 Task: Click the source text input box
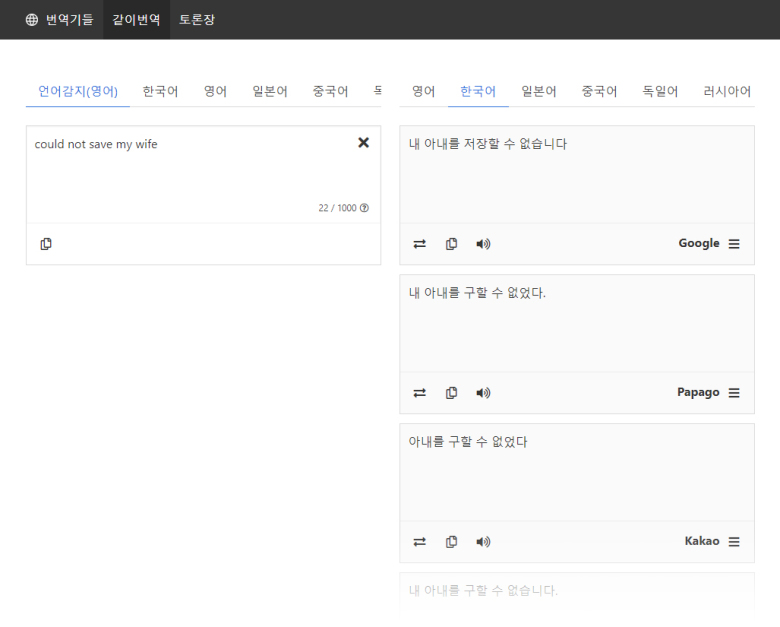point(203,175)
